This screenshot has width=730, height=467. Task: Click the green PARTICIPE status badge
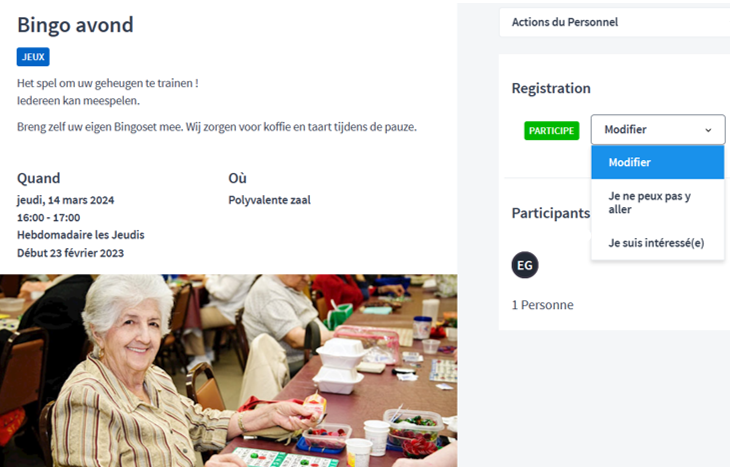point(551,130)
